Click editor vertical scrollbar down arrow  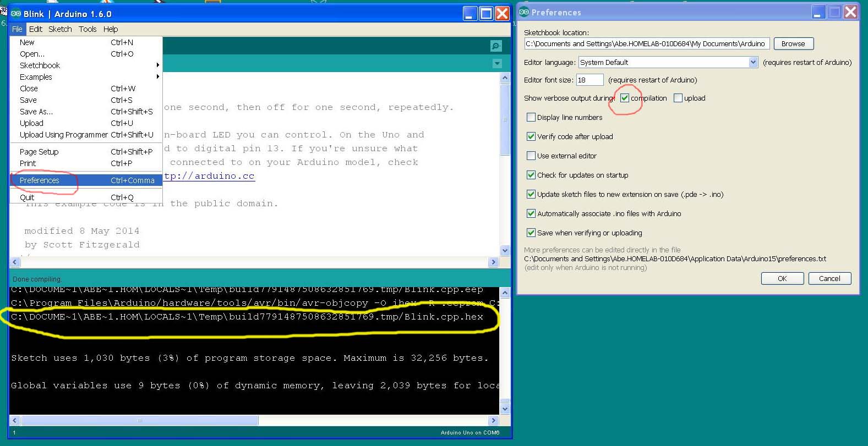(x=505, y=251)
